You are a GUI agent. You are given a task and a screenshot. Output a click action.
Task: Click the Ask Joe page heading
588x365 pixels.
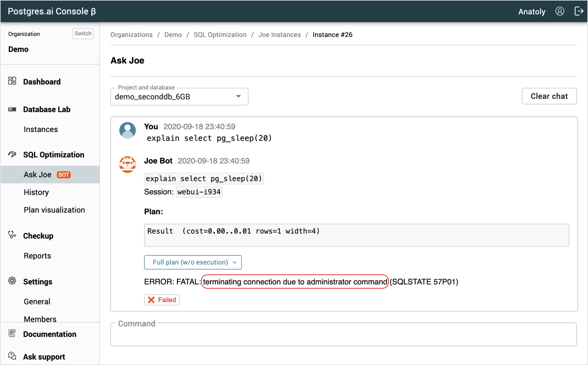127,61
